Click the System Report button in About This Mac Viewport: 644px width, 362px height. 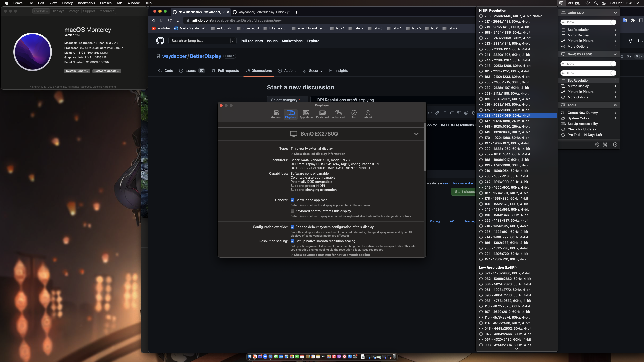coord(77,71)
